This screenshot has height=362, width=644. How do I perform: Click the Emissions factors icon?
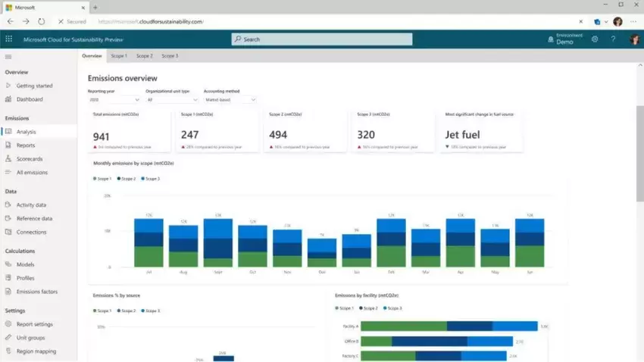coord(8,291)
